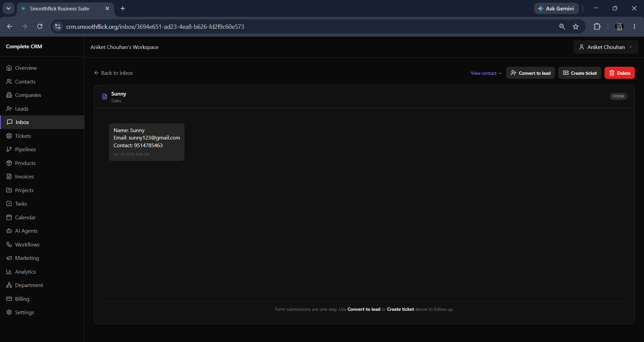Navigate to Leads
This screenshot has height=342, width=644.
click(42, 109)
